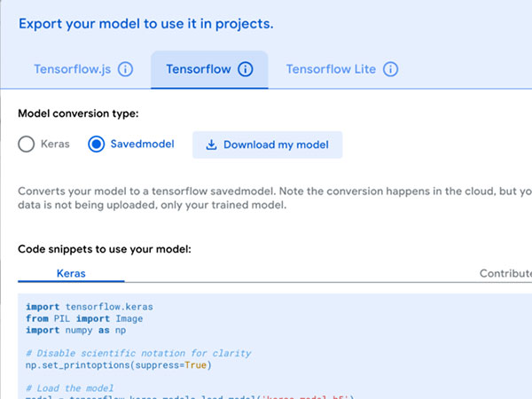Viewport: 532px width, 399px height.
Task: Click the 'Export your model' heading
Action: tap(145, 24)
